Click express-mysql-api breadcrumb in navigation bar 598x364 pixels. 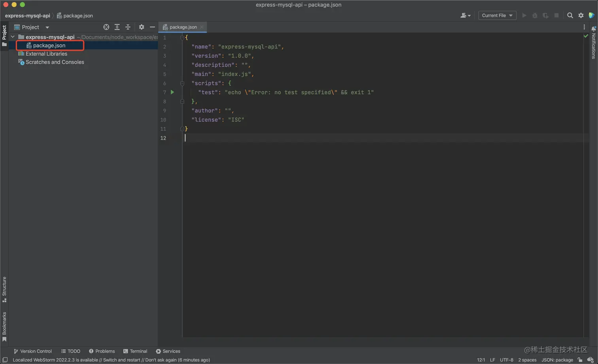(x=27, y=16)
